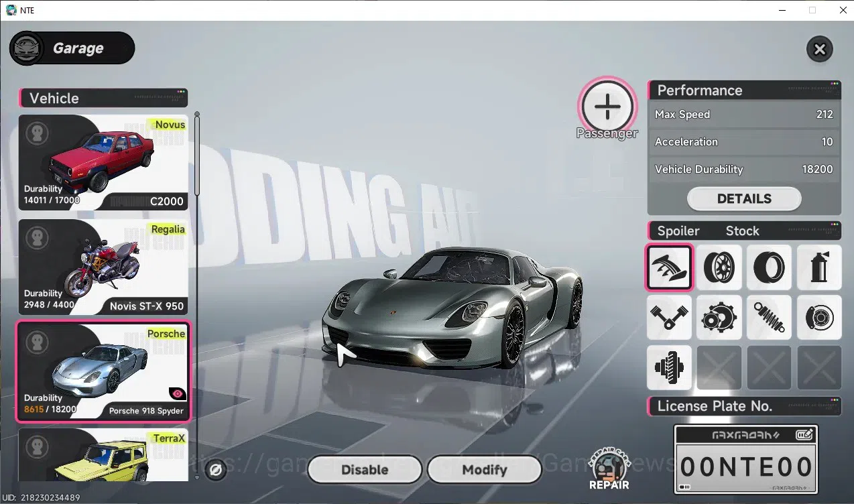
Task: Minimize the NTE window
Action: tap(782, 10)
